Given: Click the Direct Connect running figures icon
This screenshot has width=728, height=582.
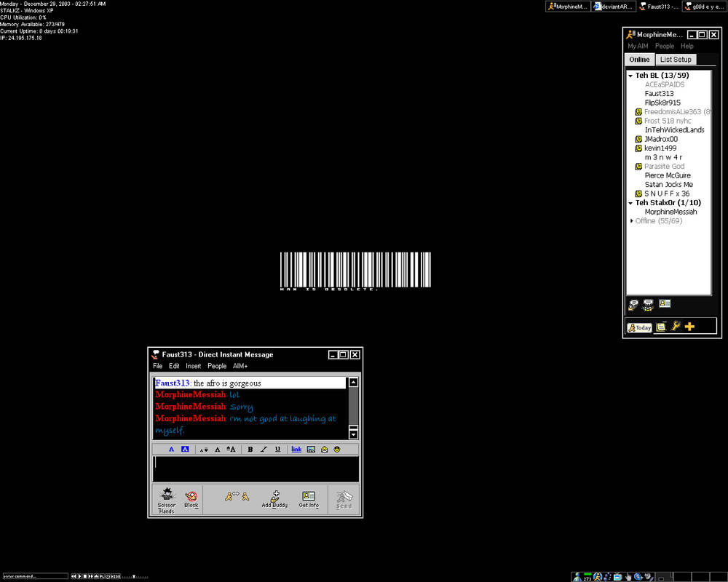Looking at the screenshot, I should tap(237, 496).
